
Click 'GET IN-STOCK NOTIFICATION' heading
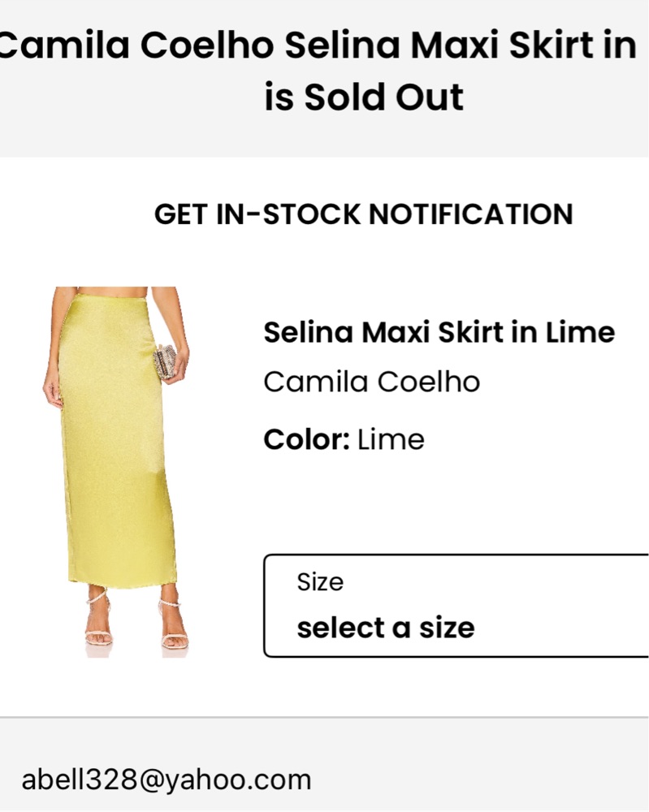pos(363,214)
